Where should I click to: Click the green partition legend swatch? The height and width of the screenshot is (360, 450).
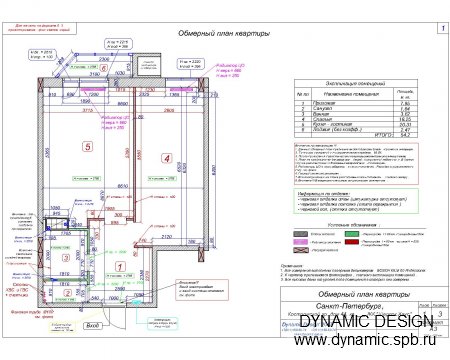pos(352,234)
